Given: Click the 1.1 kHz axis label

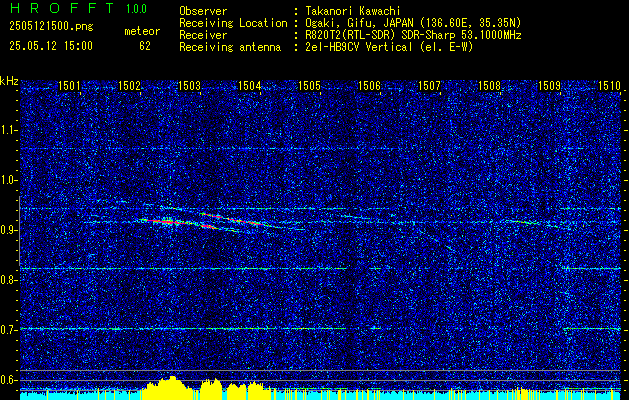Looking at the screenshot, I should coord(9,130).
